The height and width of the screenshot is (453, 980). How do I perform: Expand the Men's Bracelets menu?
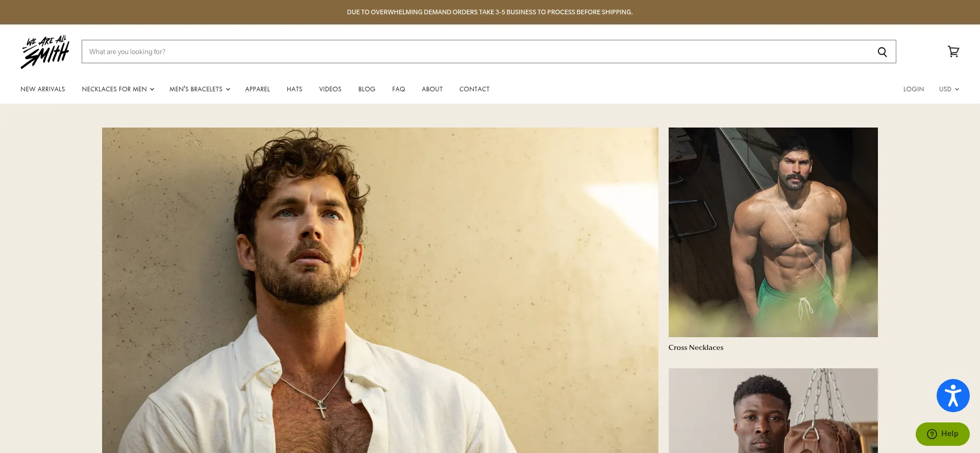point(200,89)
